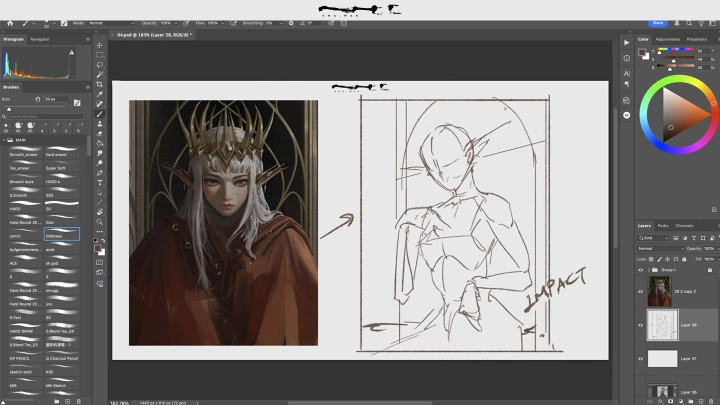Switch to the Channels tab

point(684,225)
